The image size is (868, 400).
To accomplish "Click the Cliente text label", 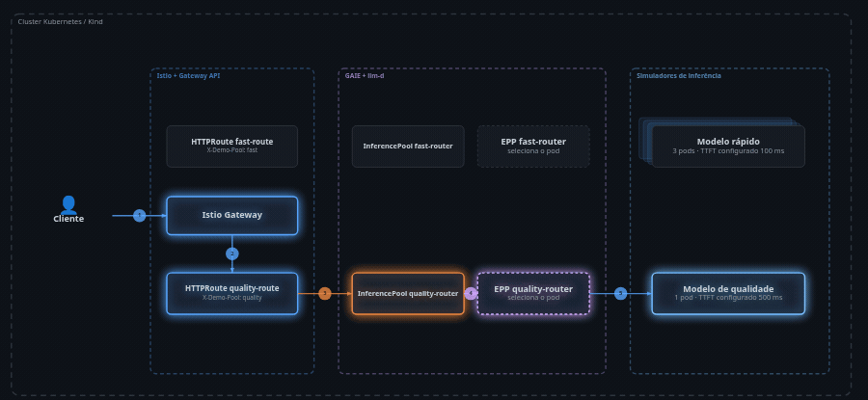I will 68,219.
